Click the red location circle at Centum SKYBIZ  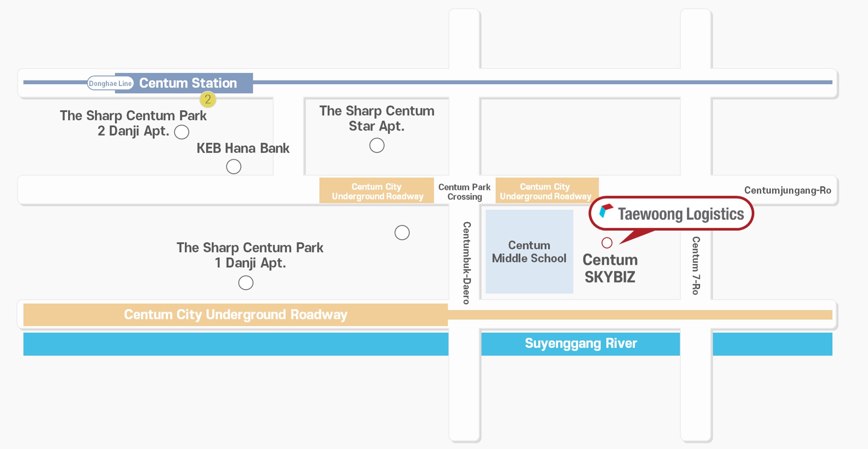(x=607, y=243)
